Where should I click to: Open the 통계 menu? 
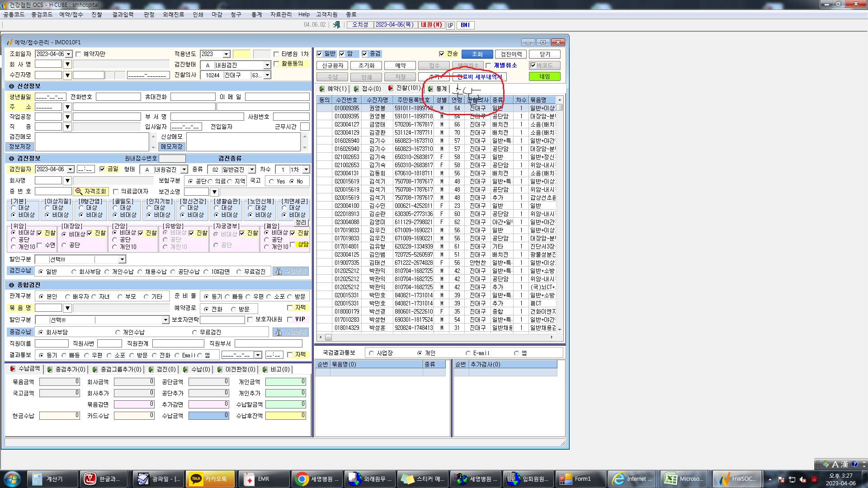(x=256, y=14)
